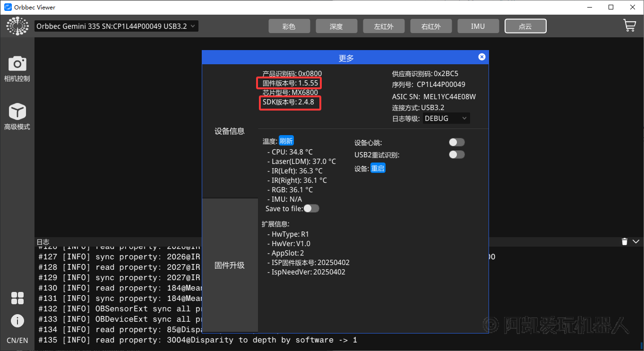Image resolution: width=644 pixels, height=351 pixels.
Task: Click log line #135 Disparity to depth
Action: point(198,340)
